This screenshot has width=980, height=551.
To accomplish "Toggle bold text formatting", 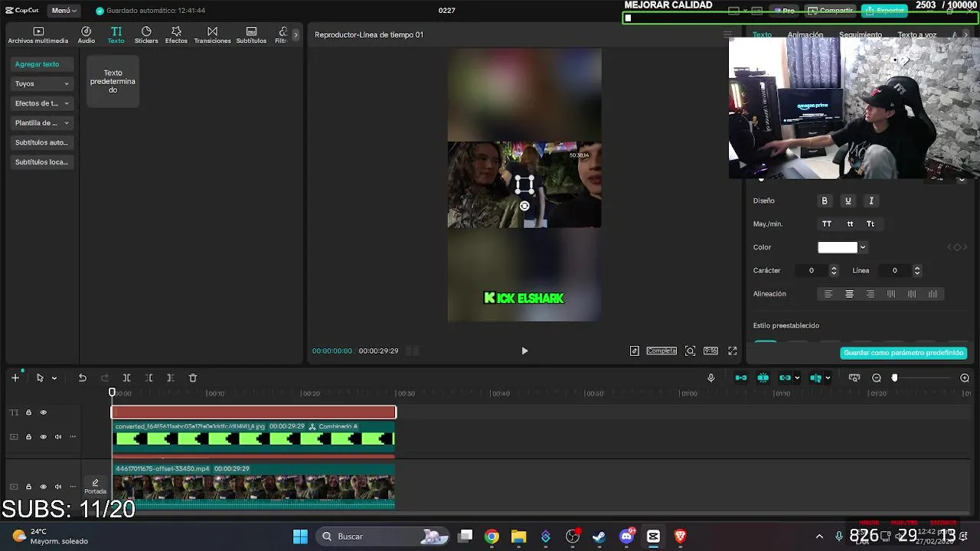I will [x=825, y=201].
